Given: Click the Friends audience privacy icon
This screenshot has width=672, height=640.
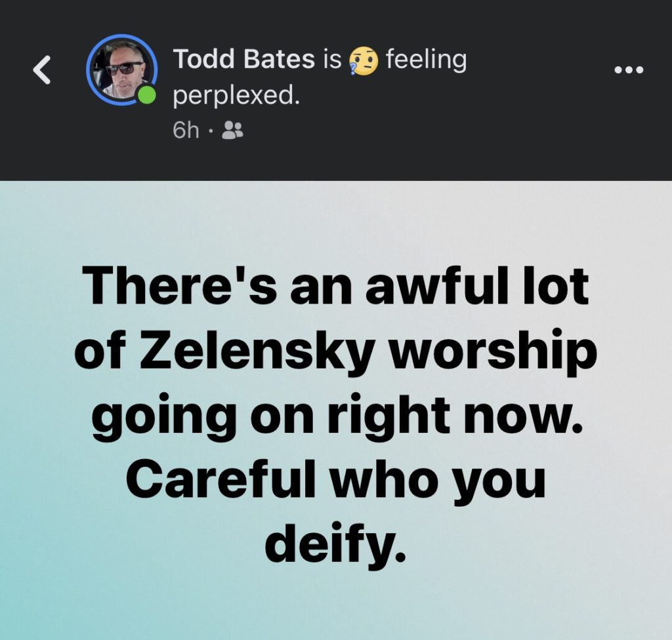Looking at the screenshot, I should click(x=233, y=131).
